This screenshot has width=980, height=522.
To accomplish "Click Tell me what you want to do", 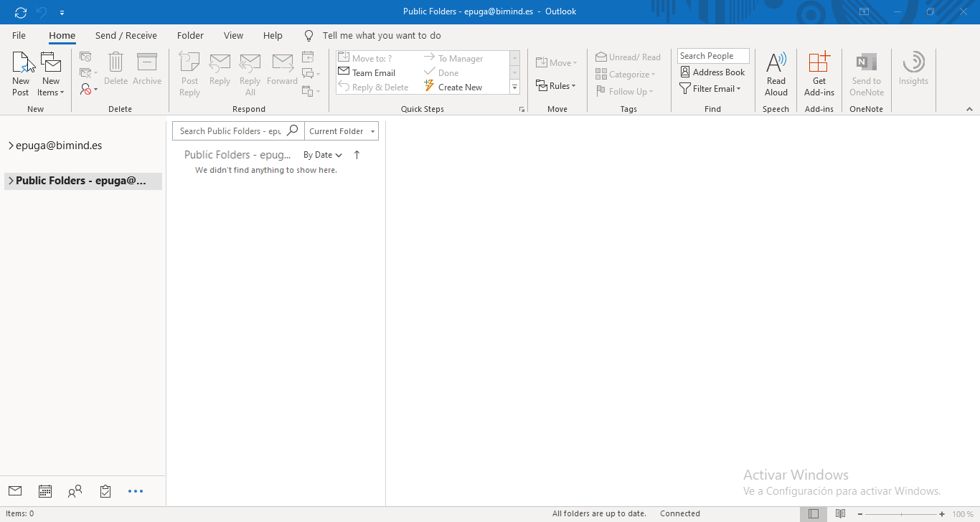I will click(382, 35).
